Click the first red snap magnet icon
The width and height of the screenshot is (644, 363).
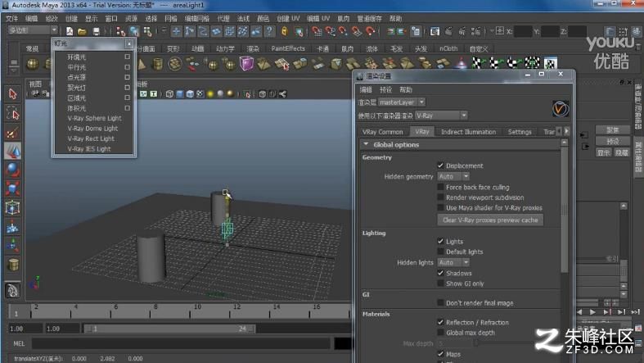(316, 31)
